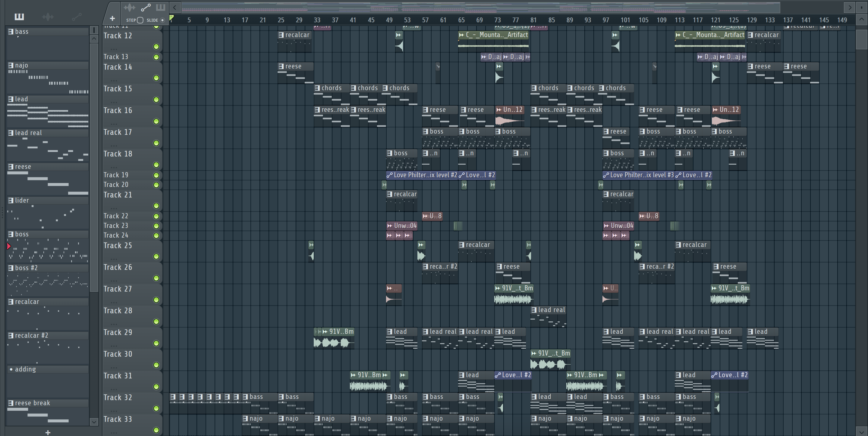868x436 pixels.
Task: Toggle the STEP checkbox
Action: [x=140, y=20]
